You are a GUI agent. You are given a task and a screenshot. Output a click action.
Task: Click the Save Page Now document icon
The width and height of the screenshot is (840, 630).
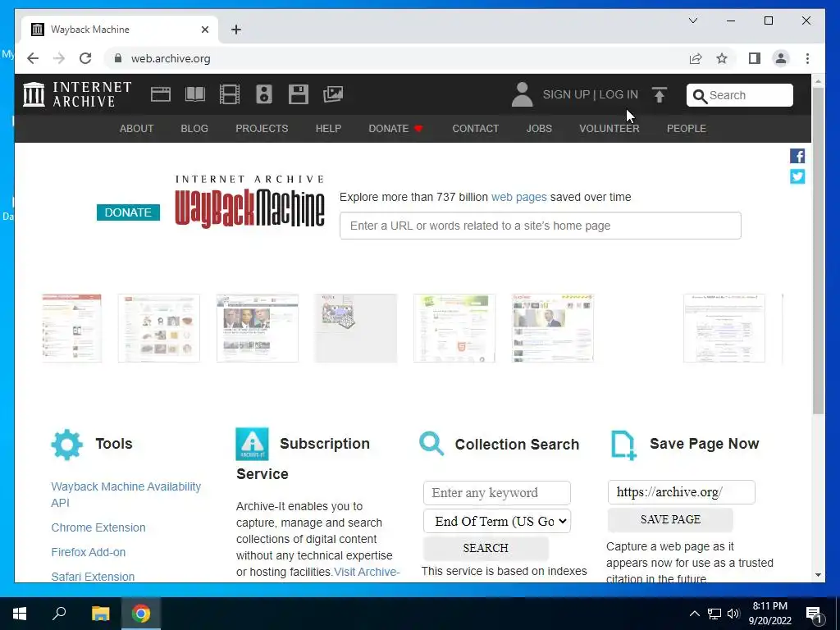(623, 445)
